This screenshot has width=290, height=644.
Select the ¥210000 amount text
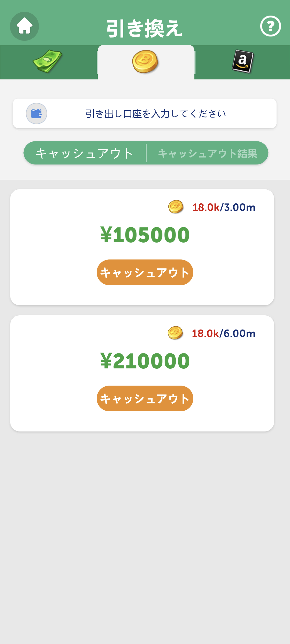click(145, 361)
